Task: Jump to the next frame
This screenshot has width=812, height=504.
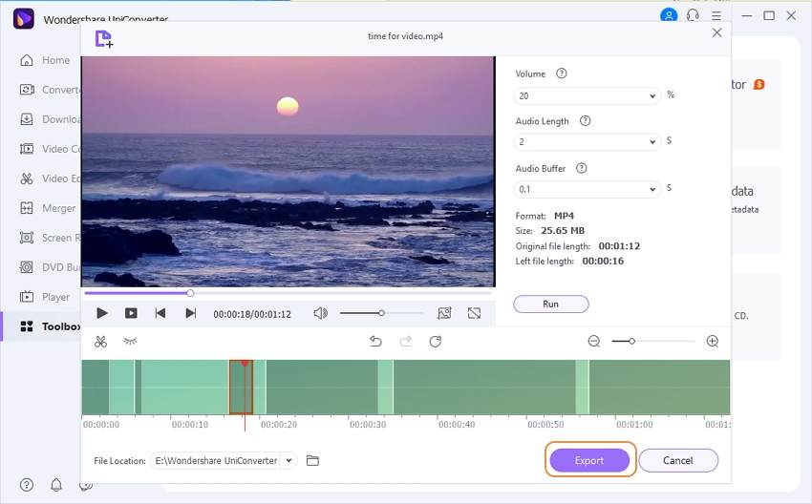Action: [190, 313]
